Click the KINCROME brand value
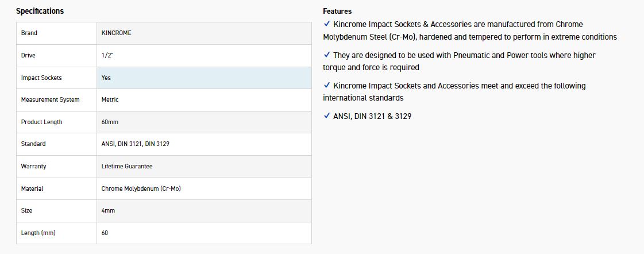644x254 pixels. 117,33
